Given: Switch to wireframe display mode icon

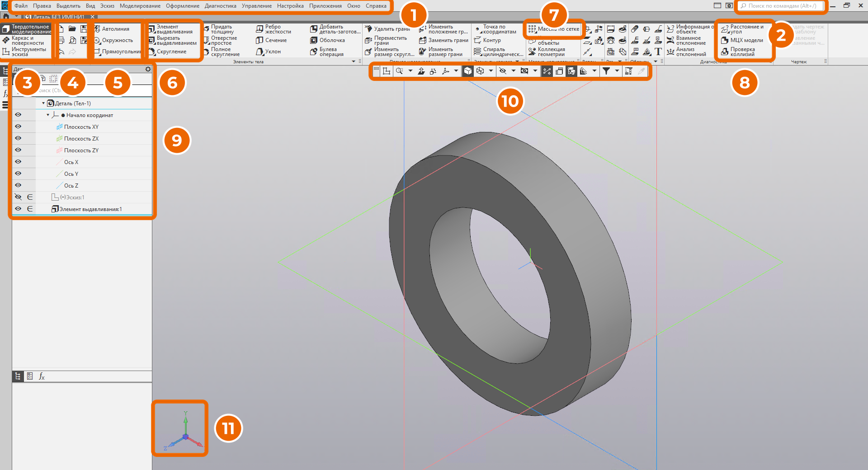Looking at the screenshot, I should click(480, 71).
